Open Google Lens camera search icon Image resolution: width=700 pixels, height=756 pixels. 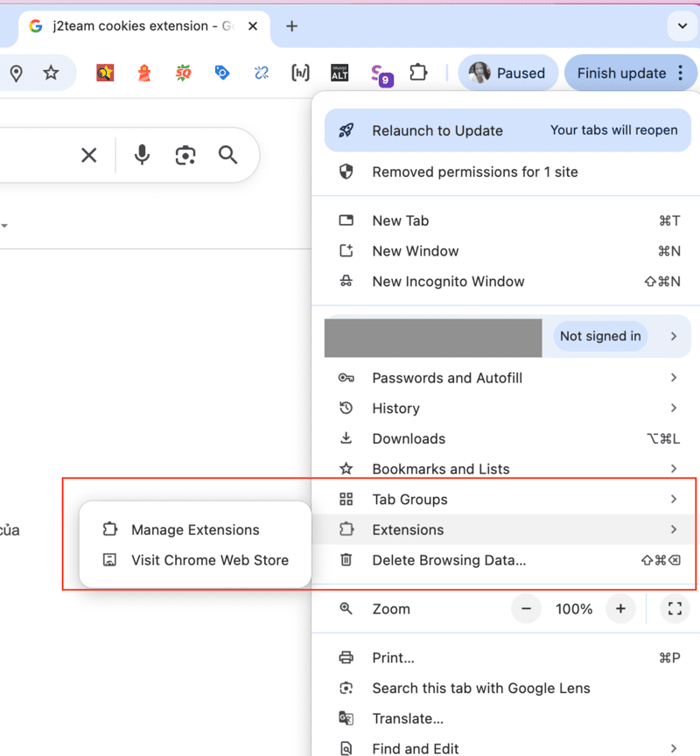point(185,156)
